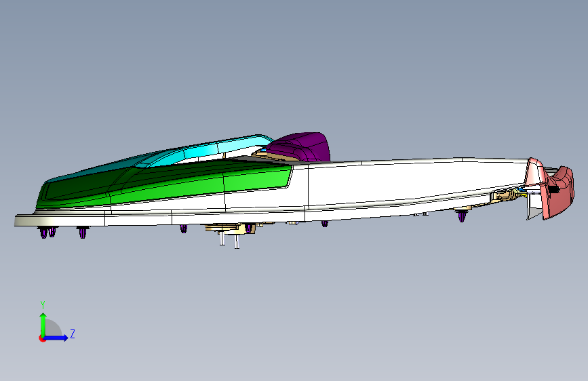This screenshot has width=588, height=381.
Task: Click the 'Y' axis label
Action: tap(43, 305)
